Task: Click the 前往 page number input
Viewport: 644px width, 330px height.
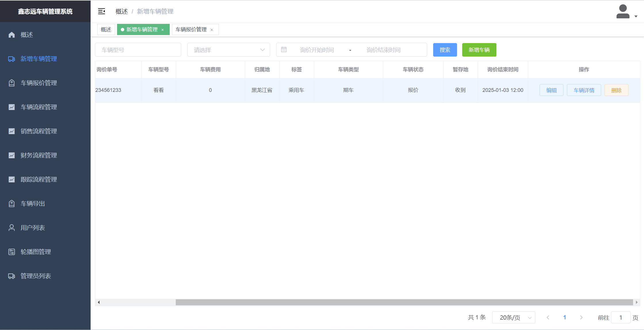Action: tap(621, 317)
